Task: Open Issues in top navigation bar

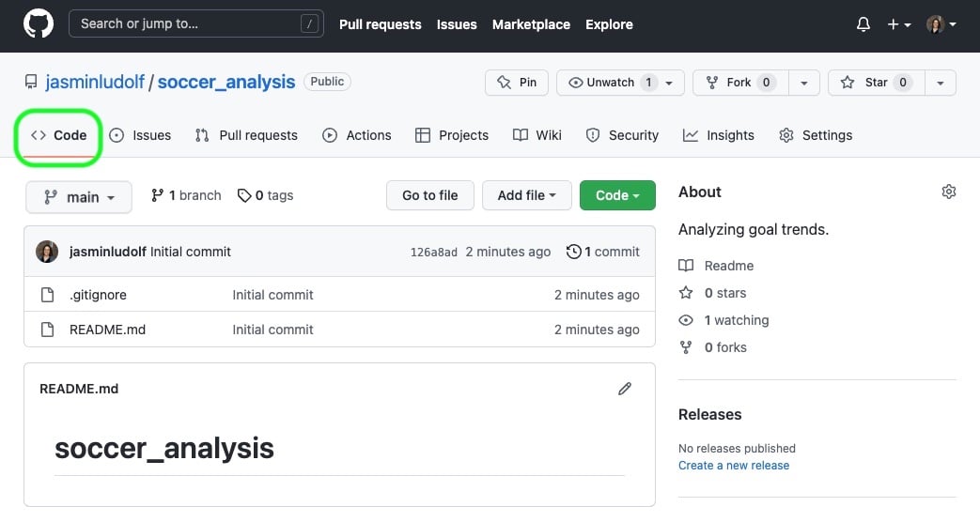Action: point(457,24)
